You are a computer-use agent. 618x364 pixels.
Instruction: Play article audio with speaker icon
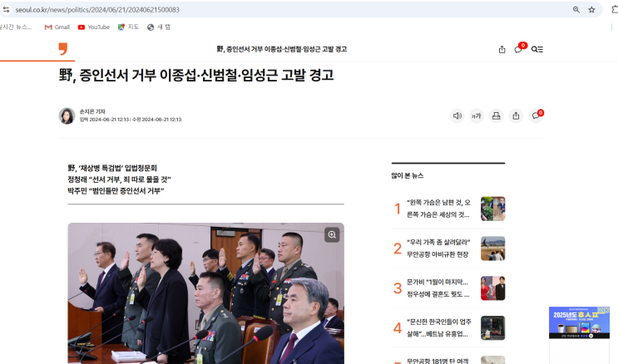tap(457, 116)
